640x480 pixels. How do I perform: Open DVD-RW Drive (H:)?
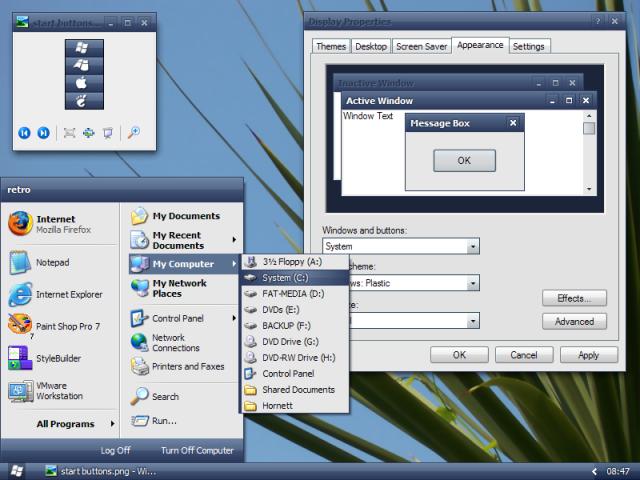click(x=295, y=358)
